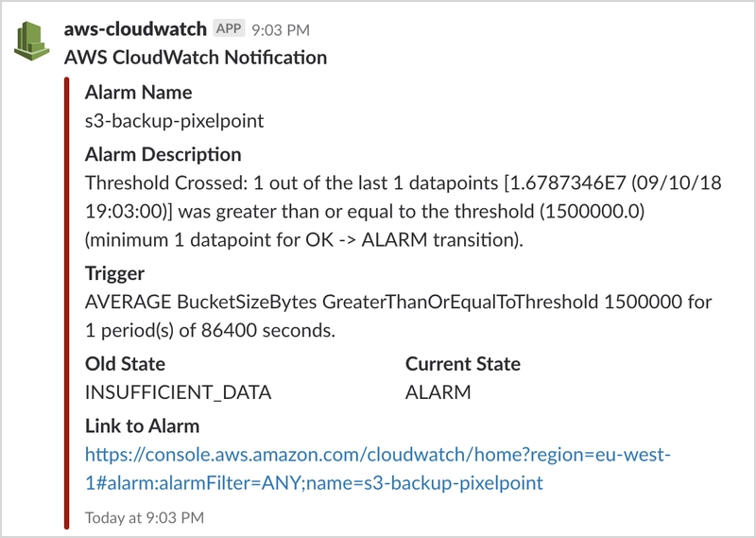Viewport: 756px width, 538px height.
Task: Click the APP badge beside the sender name
Action: coord(230,28)
